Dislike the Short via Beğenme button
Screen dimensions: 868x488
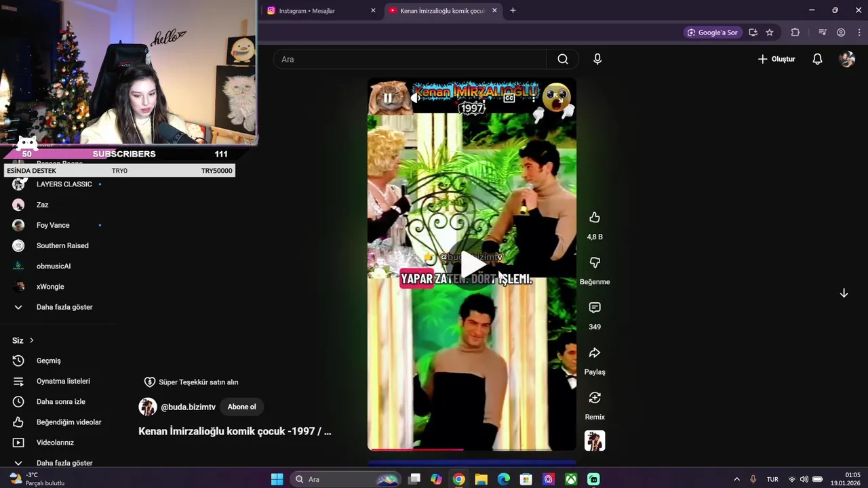point(595,263)
